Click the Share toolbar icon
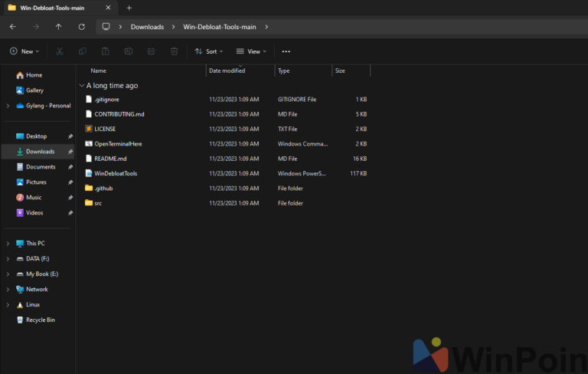This screenshot has width=588, height=374. point(151,51)
